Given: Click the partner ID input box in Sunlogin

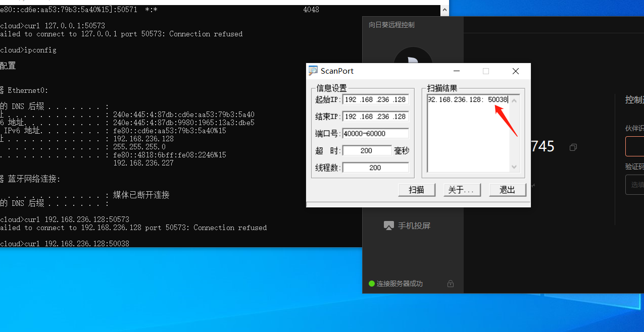Looking at the screenshot, I should tap(635, 146).
